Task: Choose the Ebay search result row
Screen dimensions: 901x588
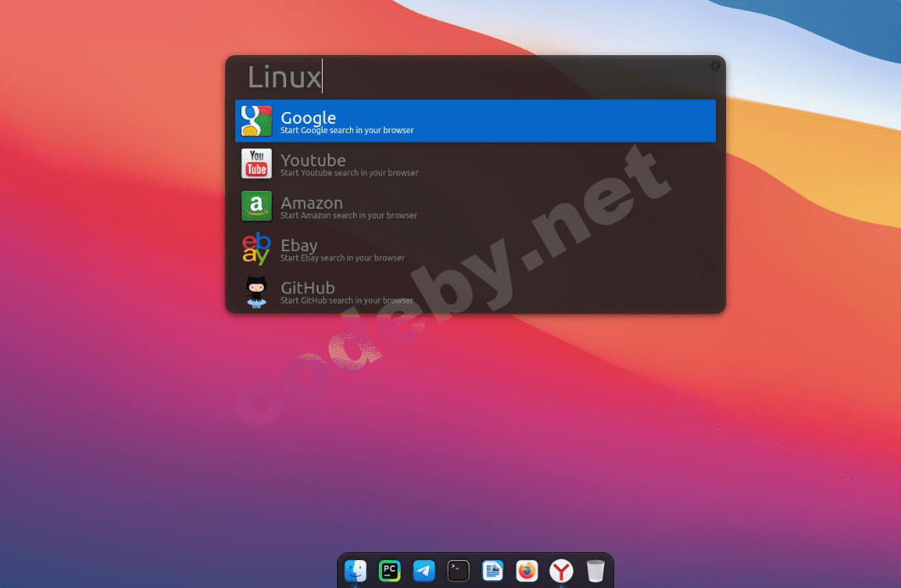Action: (476, 249)
